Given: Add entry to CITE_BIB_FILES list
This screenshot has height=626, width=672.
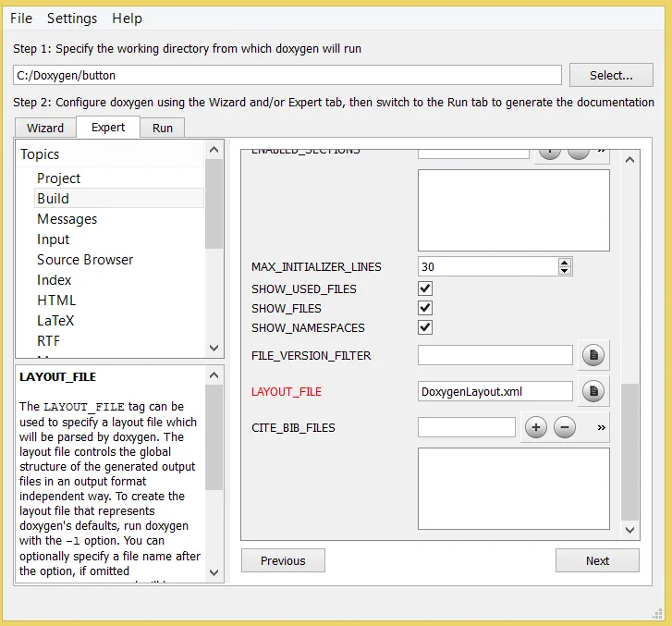Looking at the screenshot, I should coord(536,427).
